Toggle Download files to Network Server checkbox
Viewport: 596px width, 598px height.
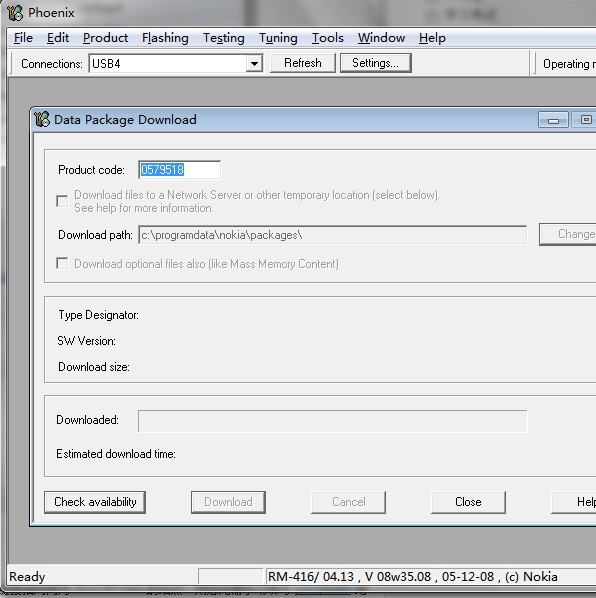[62, 201]
